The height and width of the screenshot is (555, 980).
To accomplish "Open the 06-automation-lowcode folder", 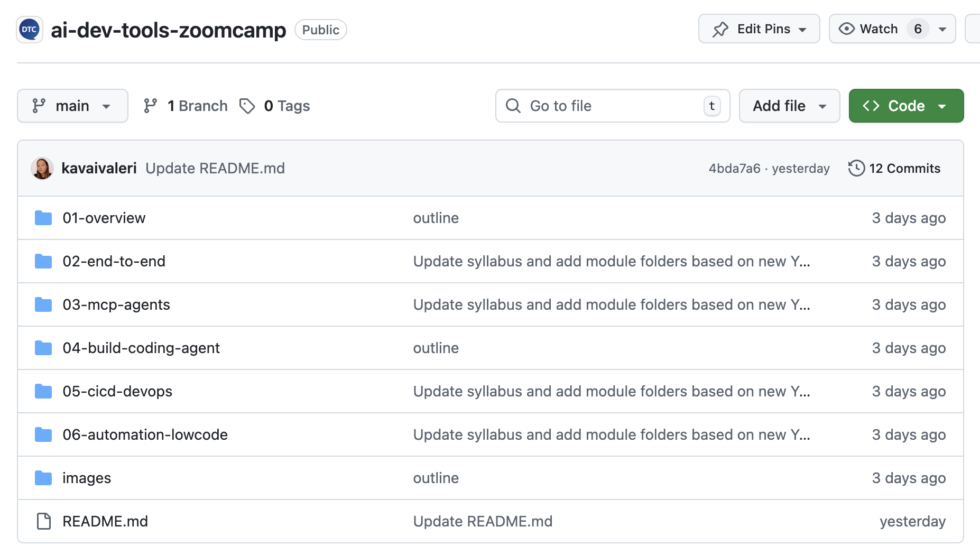I will 145,434.
